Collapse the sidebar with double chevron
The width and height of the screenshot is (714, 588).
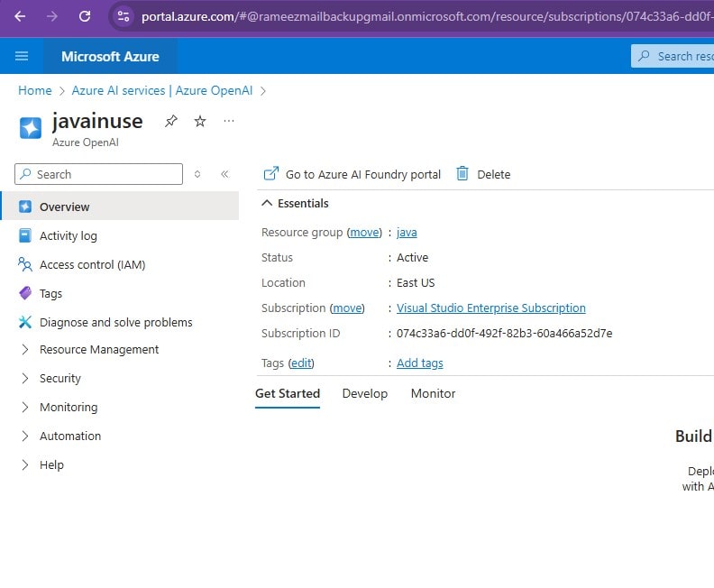click(x=224, y=174)
